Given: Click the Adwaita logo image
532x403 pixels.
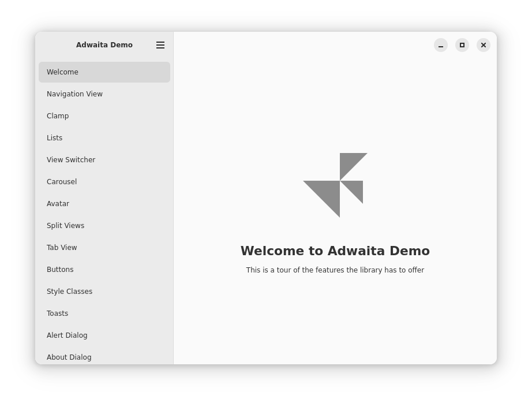Looking at the screenshot, I should click(x=335, y=185).
